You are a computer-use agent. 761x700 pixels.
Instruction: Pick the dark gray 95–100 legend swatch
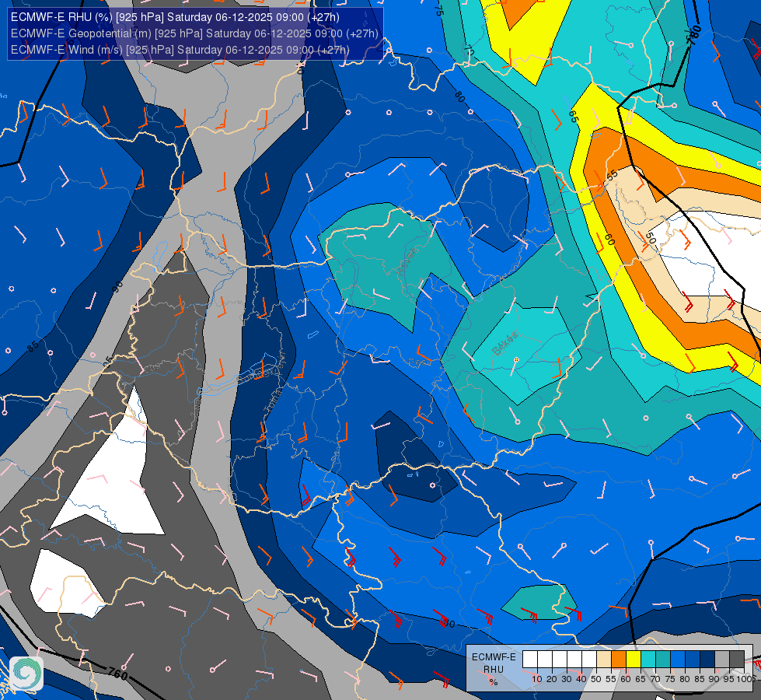737,660
